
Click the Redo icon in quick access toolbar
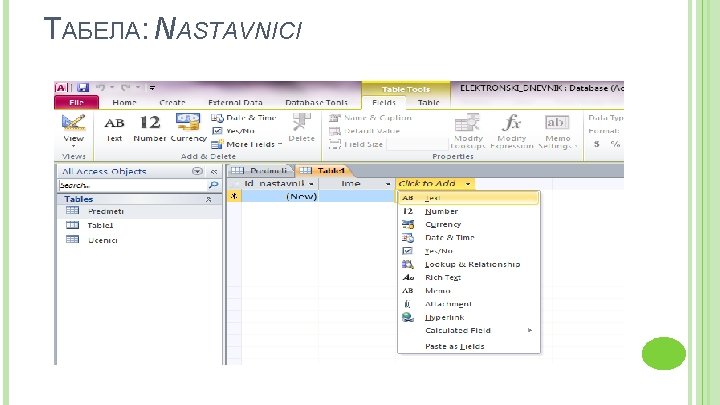click(125, 87)
